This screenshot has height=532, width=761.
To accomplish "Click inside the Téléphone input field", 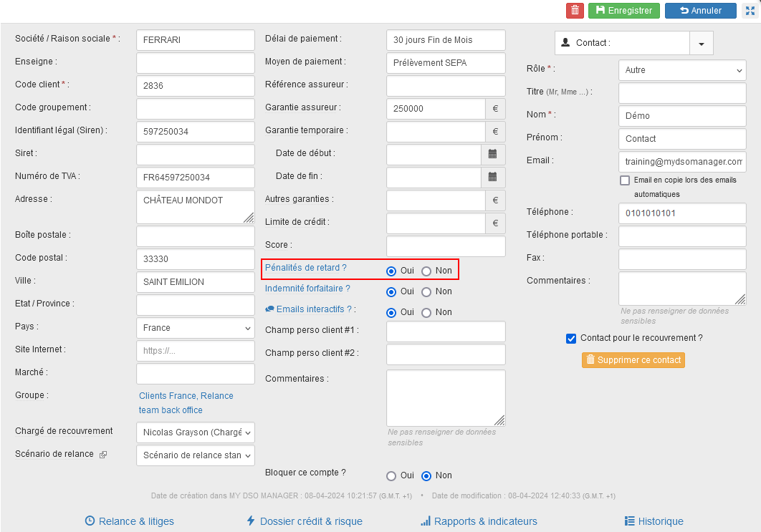I will (x=681, y=213).
